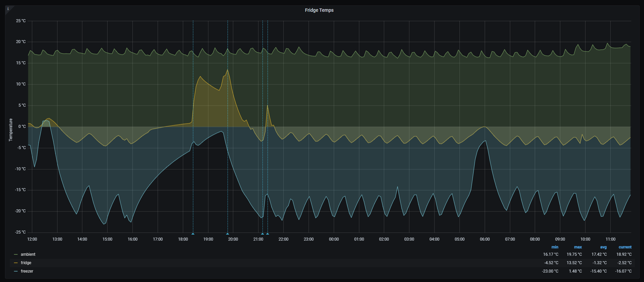This screenshot has height=282, width=644.
Task: Toggle the fridge series in legend
Action: tap(26, 263)
